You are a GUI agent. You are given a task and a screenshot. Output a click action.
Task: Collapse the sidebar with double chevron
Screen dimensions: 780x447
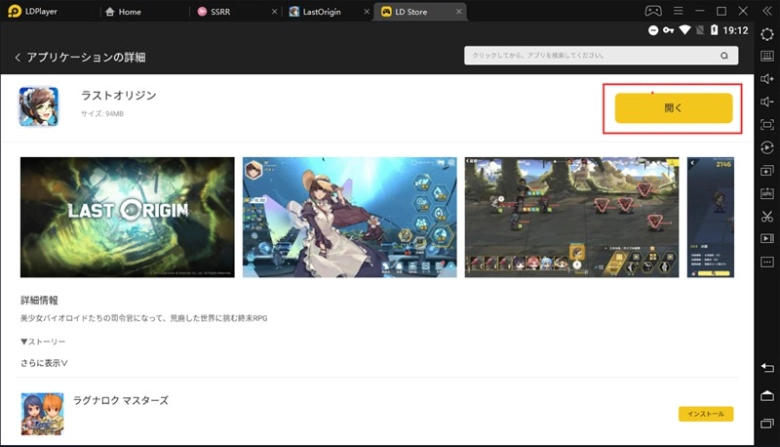[x=767, y=11]
